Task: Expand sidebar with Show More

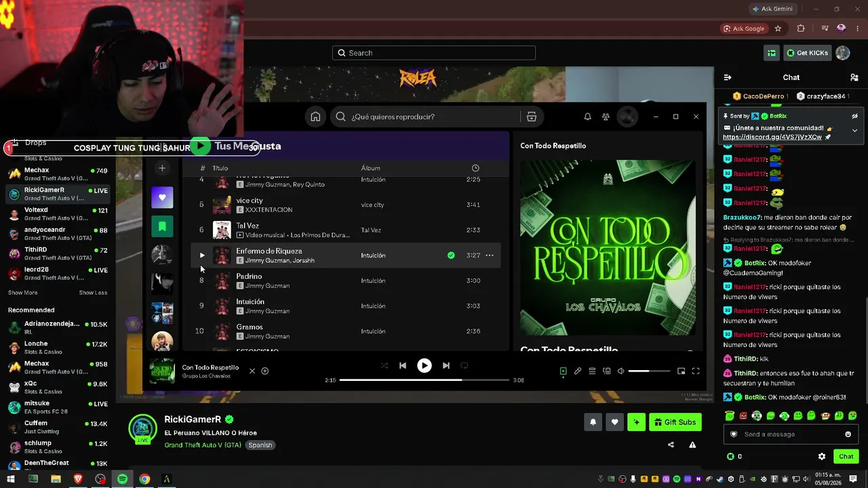Action: click(x=22, y=293)
